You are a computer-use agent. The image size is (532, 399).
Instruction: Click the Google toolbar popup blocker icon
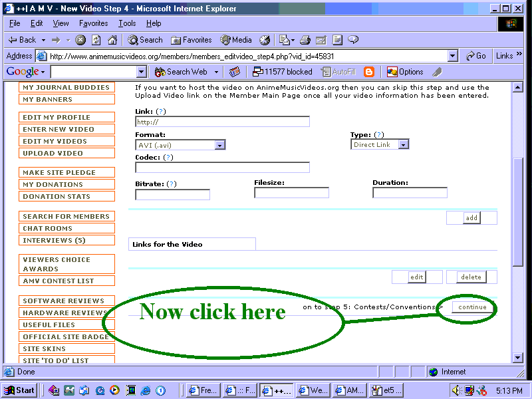[282, 72]
